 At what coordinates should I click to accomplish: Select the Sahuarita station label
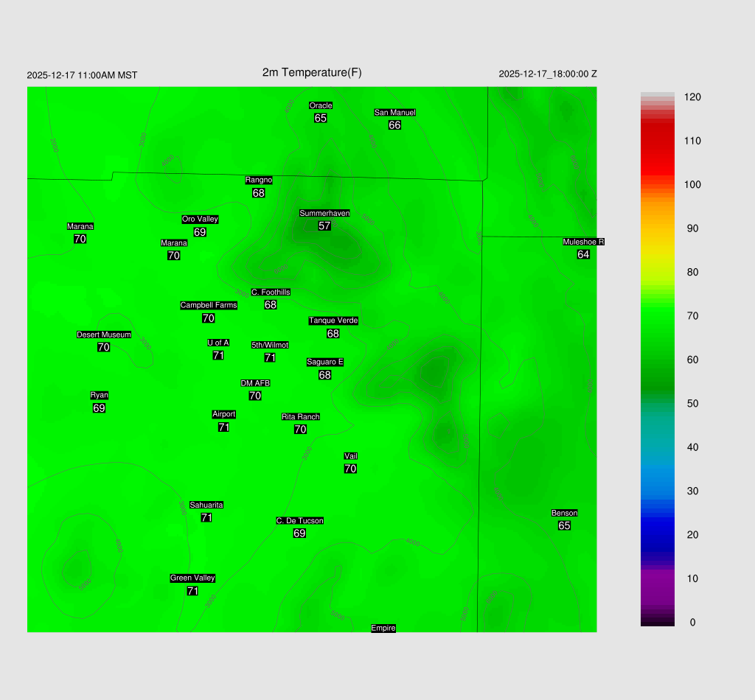[x=206, y=505]
